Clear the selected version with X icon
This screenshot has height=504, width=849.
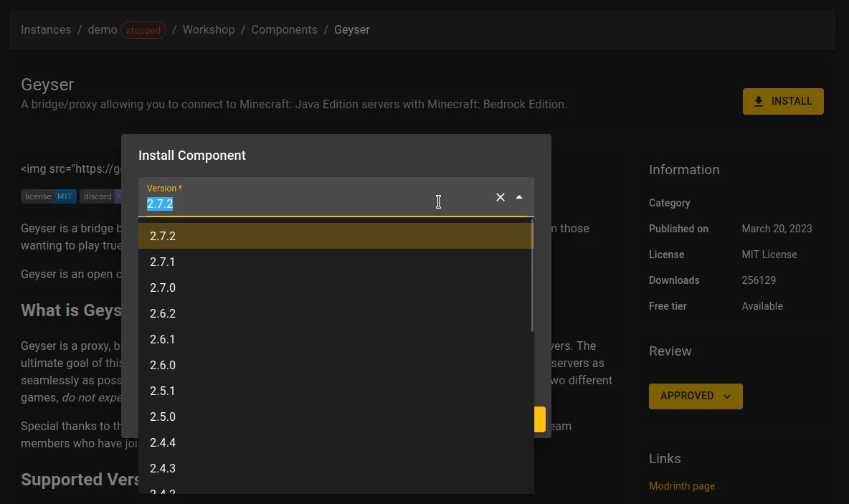point(501,198)
